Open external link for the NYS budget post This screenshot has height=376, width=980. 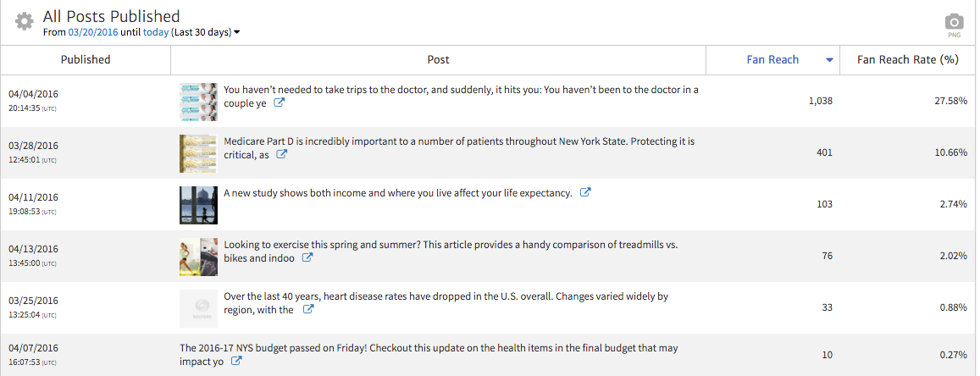click(237, 362)
